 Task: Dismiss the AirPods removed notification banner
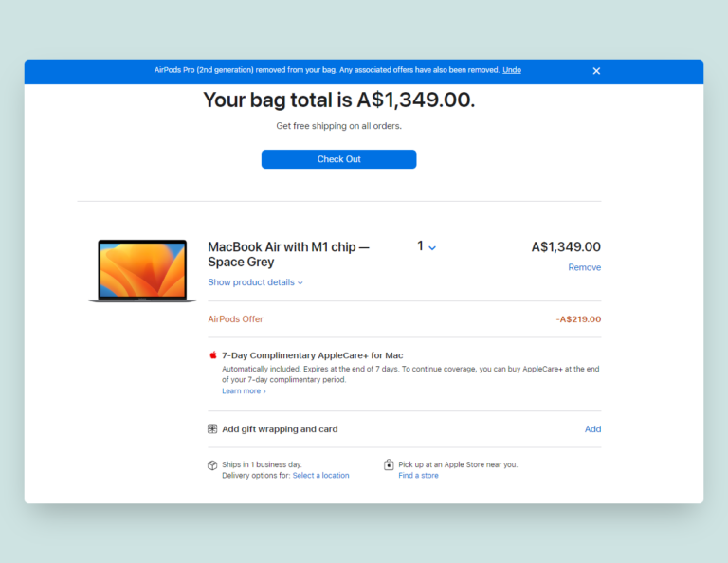point(596,71)
